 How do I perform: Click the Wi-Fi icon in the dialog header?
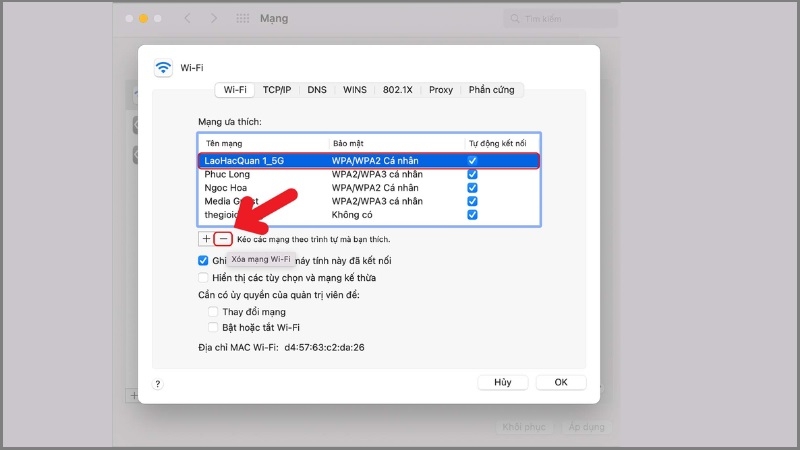tap(163, 67)
